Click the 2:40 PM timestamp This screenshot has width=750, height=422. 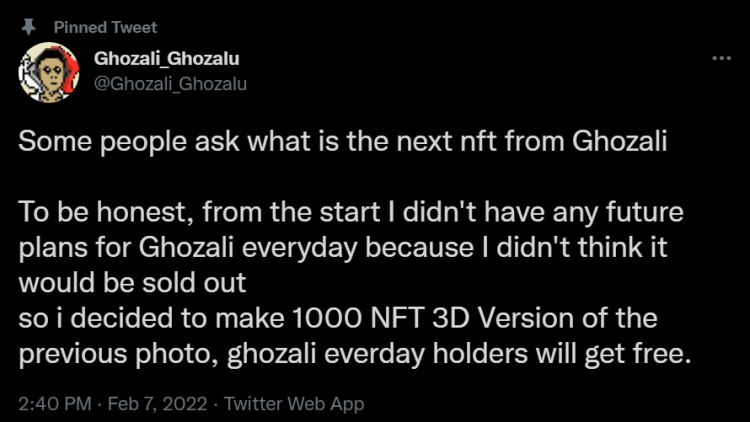[x=56, y=404]
